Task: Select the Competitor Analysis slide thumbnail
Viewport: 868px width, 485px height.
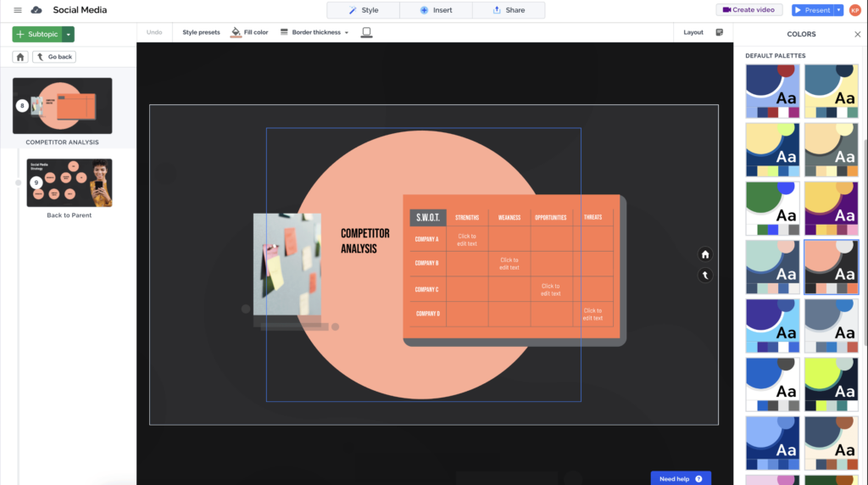Action: 62,106
